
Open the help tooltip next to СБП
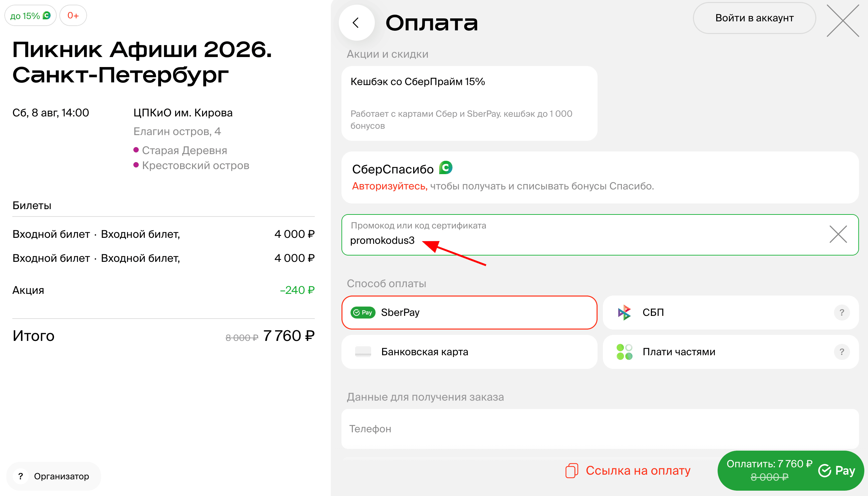click(841, 312)
